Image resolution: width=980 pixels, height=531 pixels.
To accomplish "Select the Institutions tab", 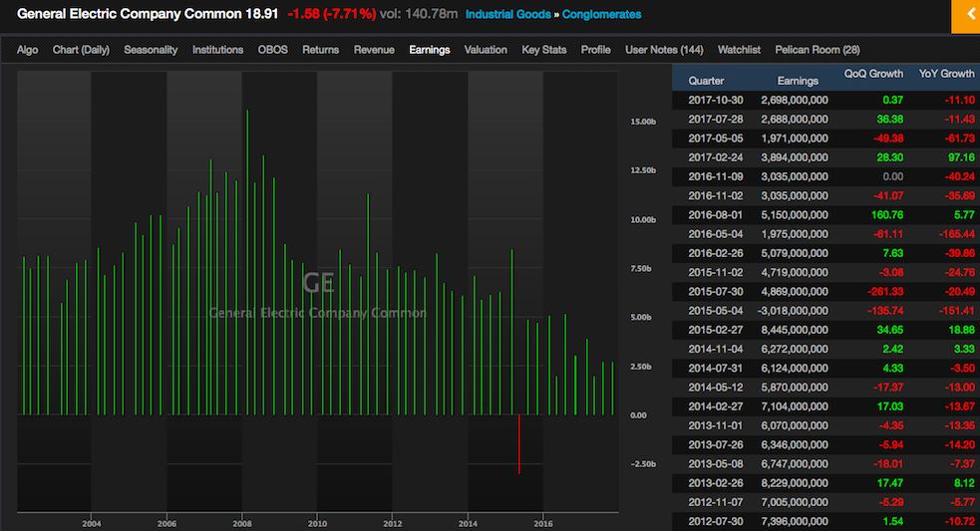I will point(217,50).
